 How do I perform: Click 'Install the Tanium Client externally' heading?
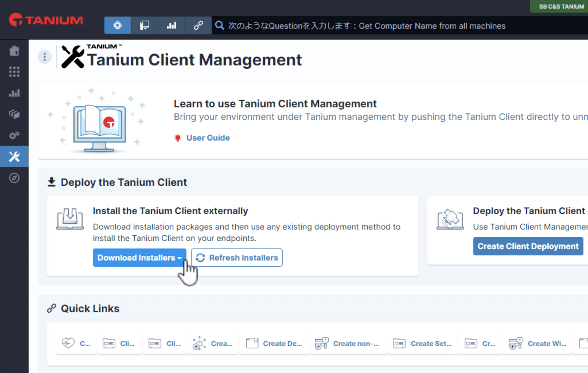pyautogui.click(x=170, y=211)
